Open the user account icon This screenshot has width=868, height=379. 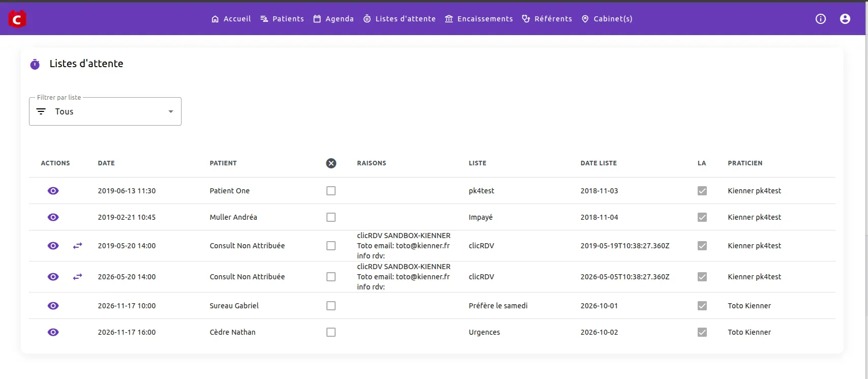click(x=845, y=19)
